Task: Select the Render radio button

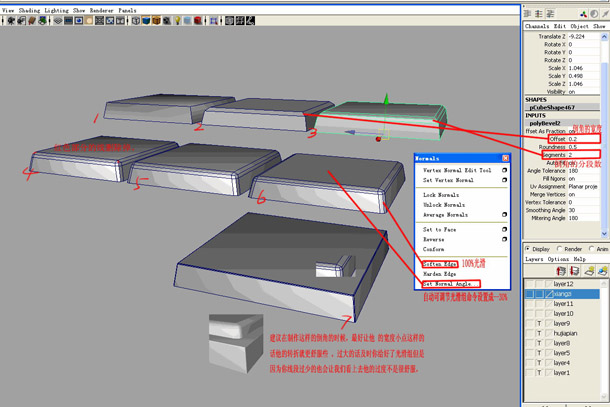Action: click(x=559, y=249)
